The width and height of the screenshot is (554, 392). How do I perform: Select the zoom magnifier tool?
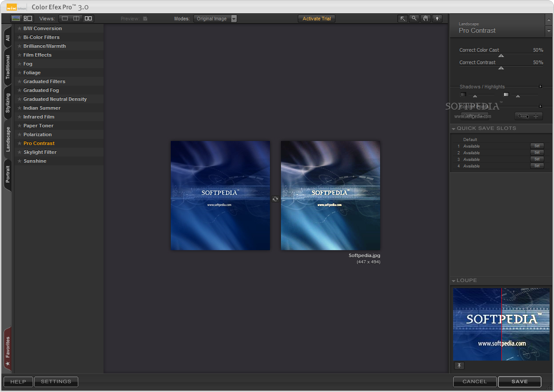(x=414, y=19)
